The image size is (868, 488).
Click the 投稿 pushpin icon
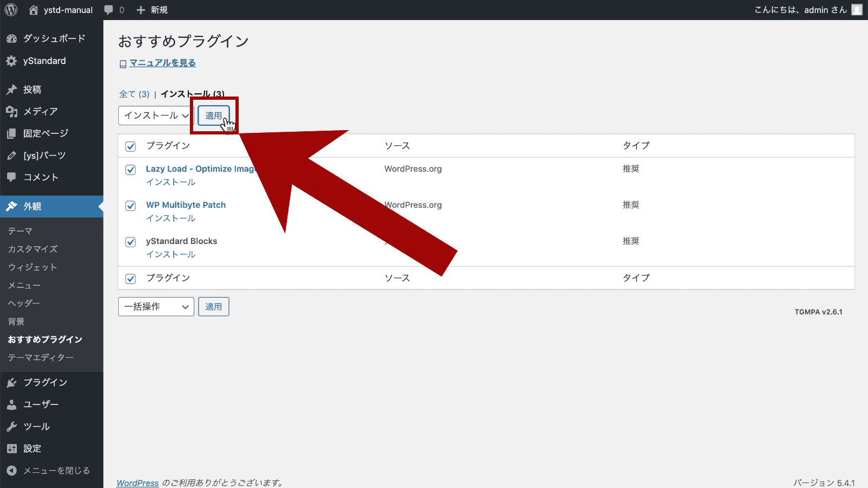[x=11, y=89]
